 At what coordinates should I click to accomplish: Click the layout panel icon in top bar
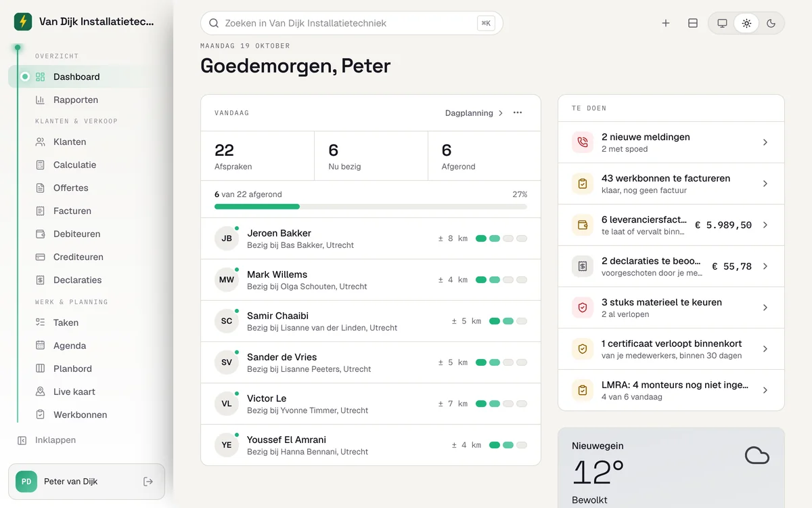[x=693, y=23]
